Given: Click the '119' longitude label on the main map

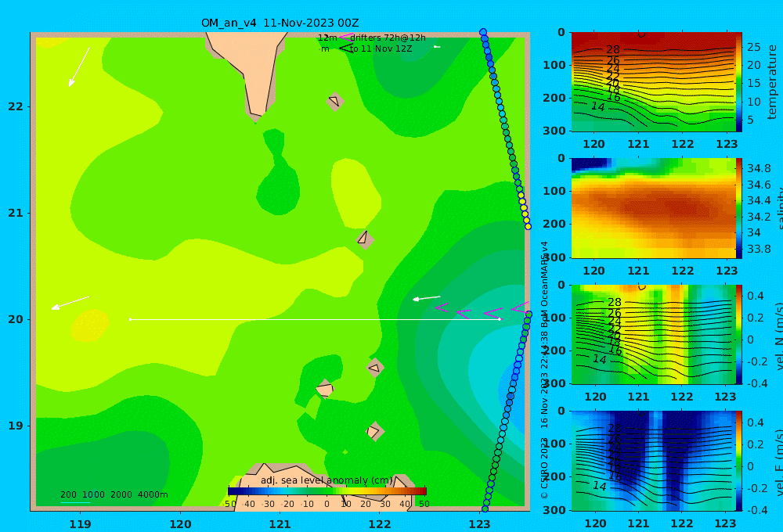Looking at the screenshot, I should pos(80,524).
